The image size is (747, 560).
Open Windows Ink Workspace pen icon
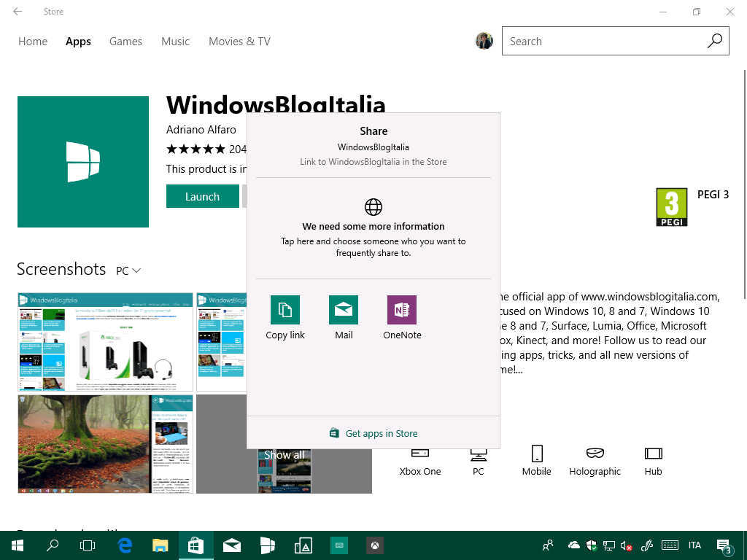click(647, 545)
